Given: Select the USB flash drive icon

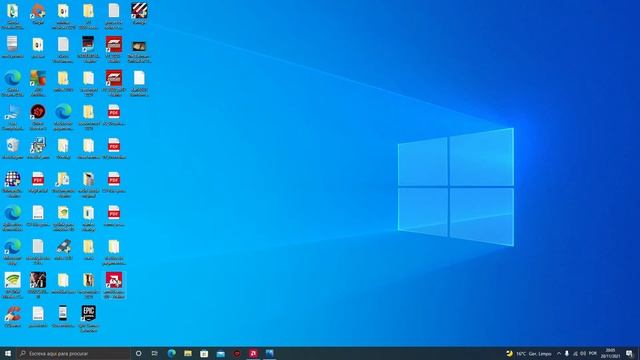Looking at the screenshot, I should coord(63,247).
